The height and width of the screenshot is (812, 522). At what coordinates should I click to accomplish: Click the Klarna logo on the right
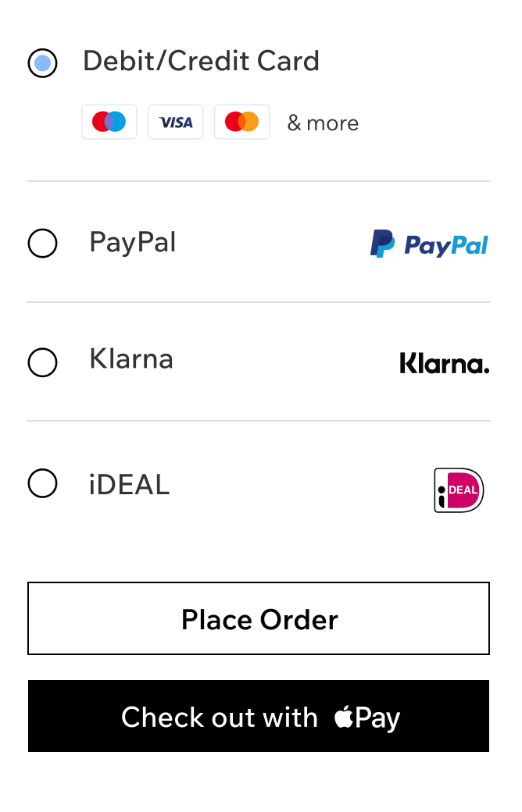tap(444, 363)
